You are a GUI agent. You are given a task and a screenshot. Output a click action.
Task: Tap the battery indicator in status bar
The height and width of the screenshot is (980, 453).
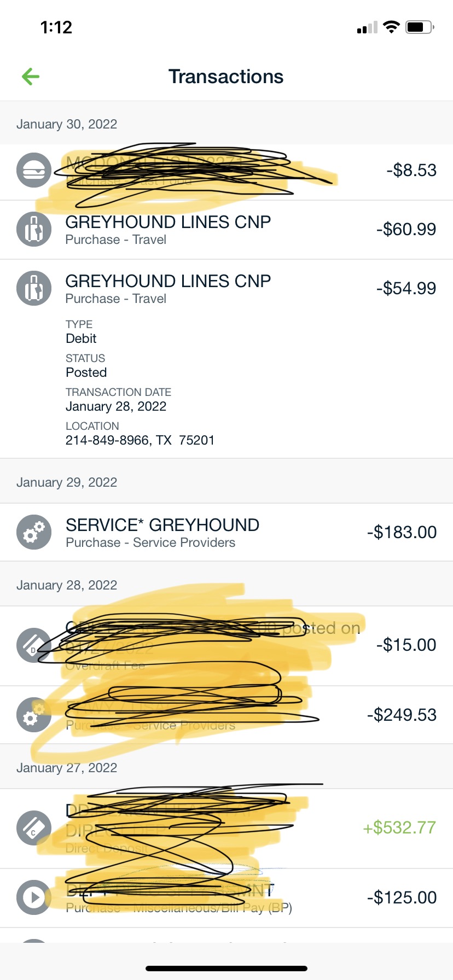point(419,27)
